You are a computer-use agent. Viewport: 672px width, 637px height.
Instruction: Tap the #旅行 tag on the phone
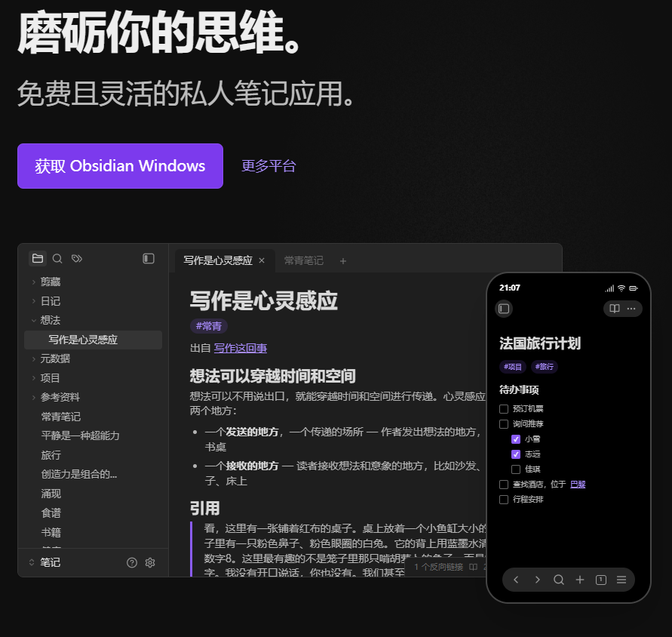tap(545, 367)
